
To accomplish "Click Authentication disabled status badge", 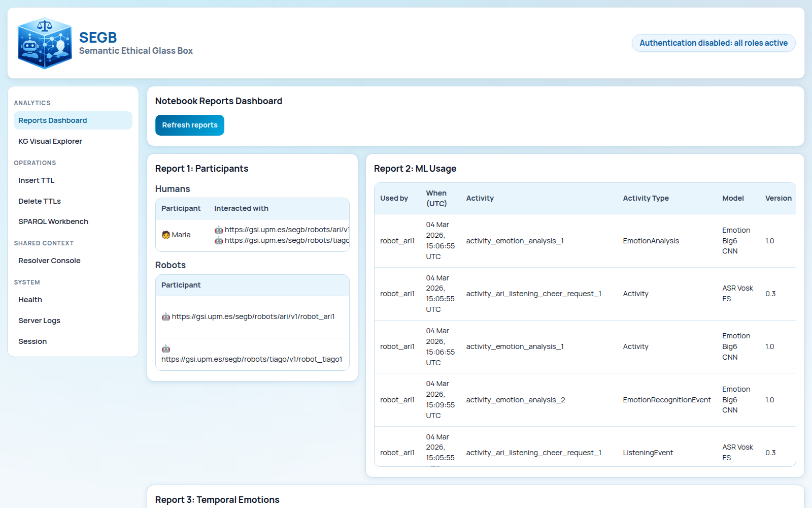I will (x=714, y=43).
